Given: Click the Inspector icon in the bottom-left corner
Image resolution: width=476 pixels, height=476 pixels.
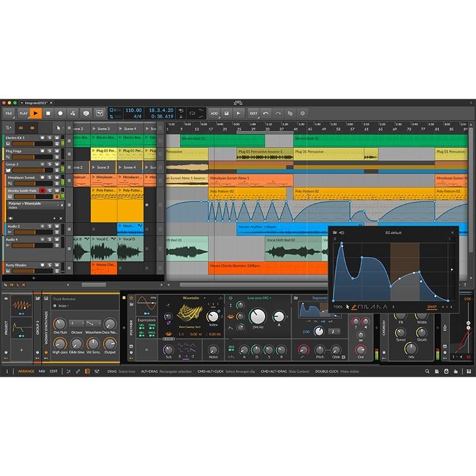Looking at the screenshot, I should coord(7,371).
